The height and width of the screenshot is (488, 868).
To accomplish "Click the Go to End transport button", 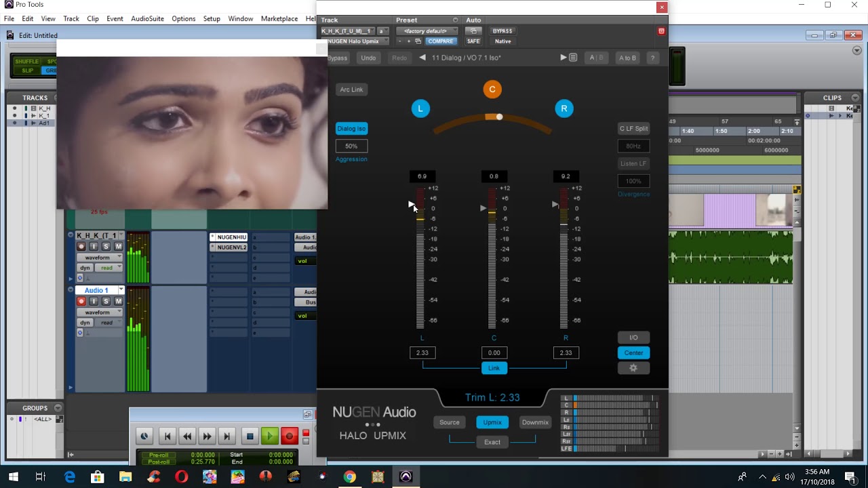I will [227, 436].
